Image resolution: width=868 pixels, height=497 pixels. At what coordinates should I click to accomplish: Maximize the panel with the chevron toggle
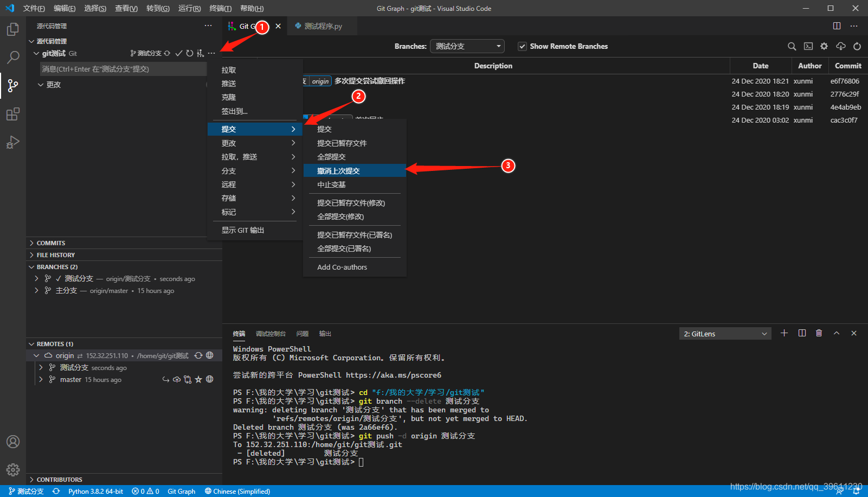[837, 333]
